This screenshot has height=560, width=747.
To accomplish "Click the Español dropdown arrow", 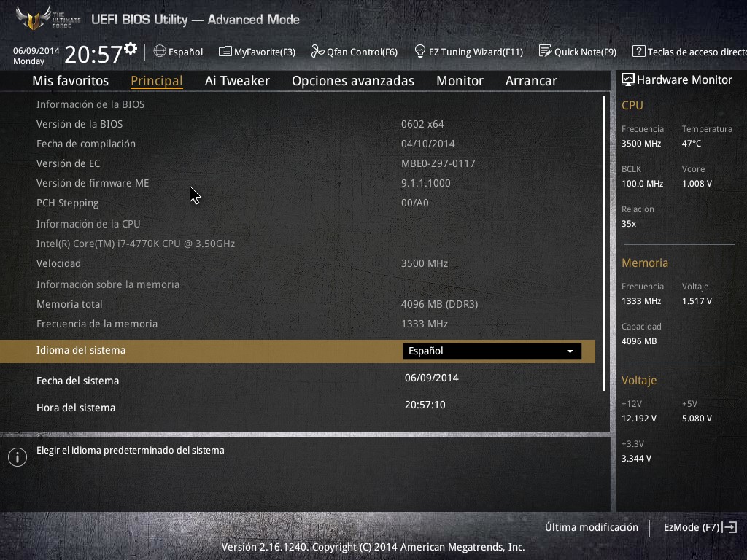I will [570, 351].
